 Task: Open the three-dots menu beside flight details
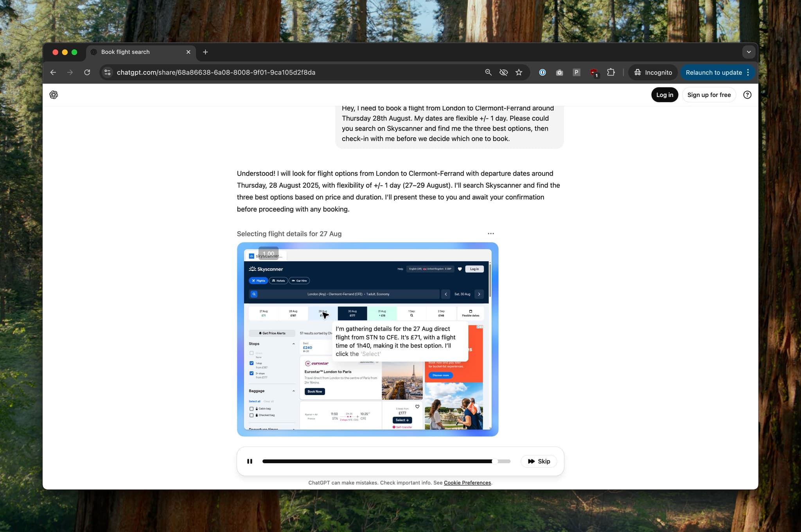pyautogui.click(x=491, y=234)
